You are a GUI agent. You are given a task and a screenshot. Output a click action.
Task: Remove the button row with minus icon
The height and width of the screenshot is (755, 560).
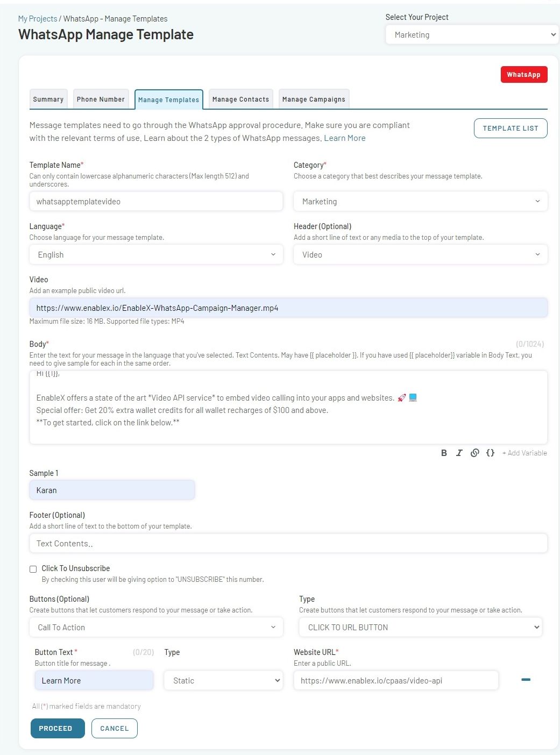[526, 680]
